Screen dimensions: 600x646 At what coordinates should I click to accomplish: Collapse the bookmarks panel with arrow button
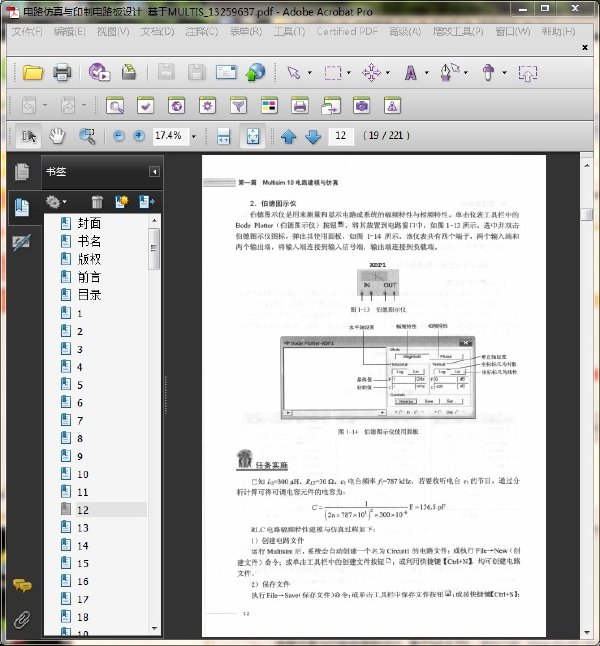click(154, 171)
